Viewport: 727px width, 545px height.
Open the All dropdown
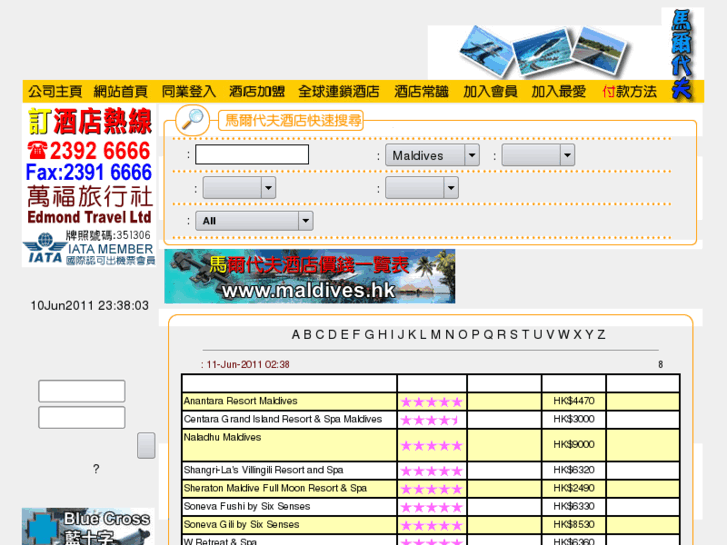click(254, 221)
